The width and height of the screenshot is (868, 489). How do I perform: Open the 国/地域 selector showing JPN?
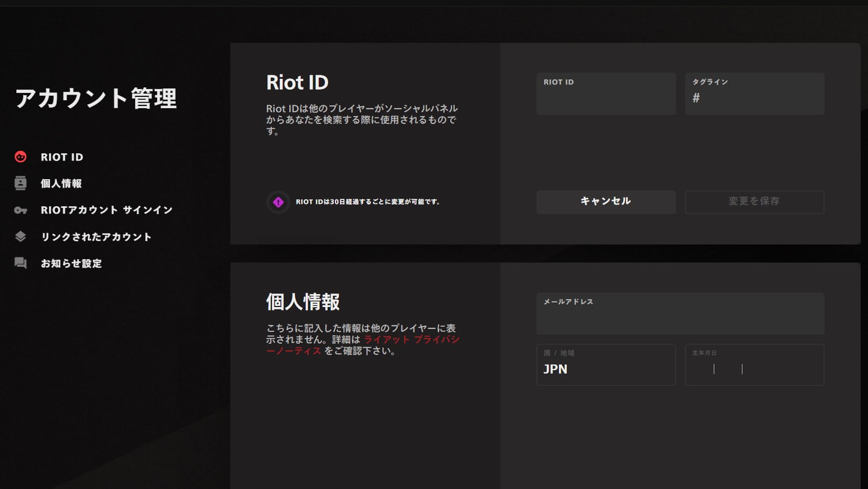tap(606, 364)
